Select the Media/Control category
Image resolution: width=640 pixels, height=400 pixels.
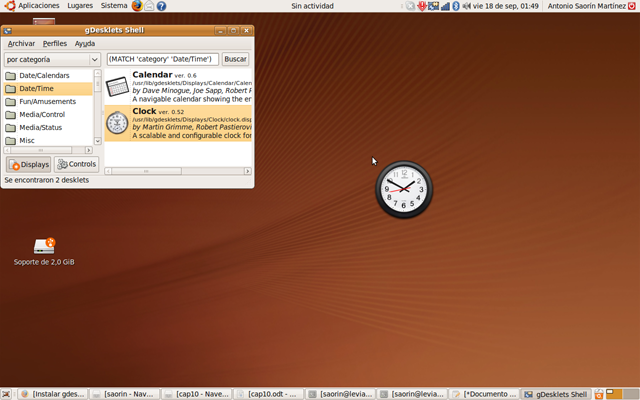pyautogui.click(x=42, y=114)
